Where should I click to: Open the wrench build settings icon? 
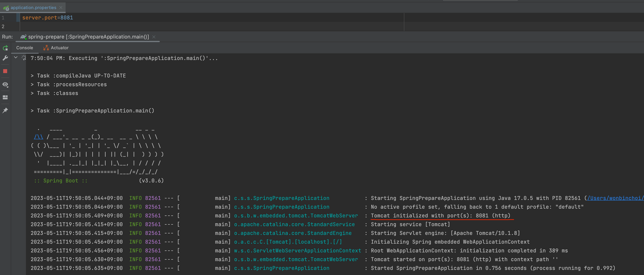point(5,58)
